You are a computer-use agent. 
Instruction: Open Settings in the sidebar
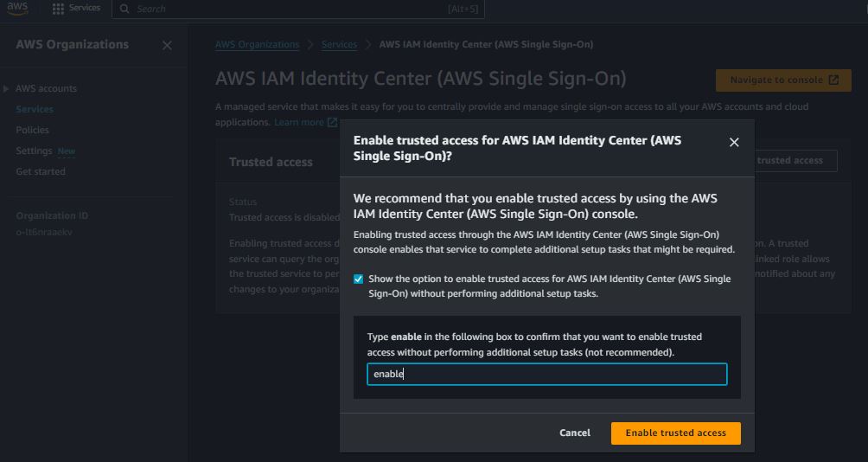click(x=34, y=151)
